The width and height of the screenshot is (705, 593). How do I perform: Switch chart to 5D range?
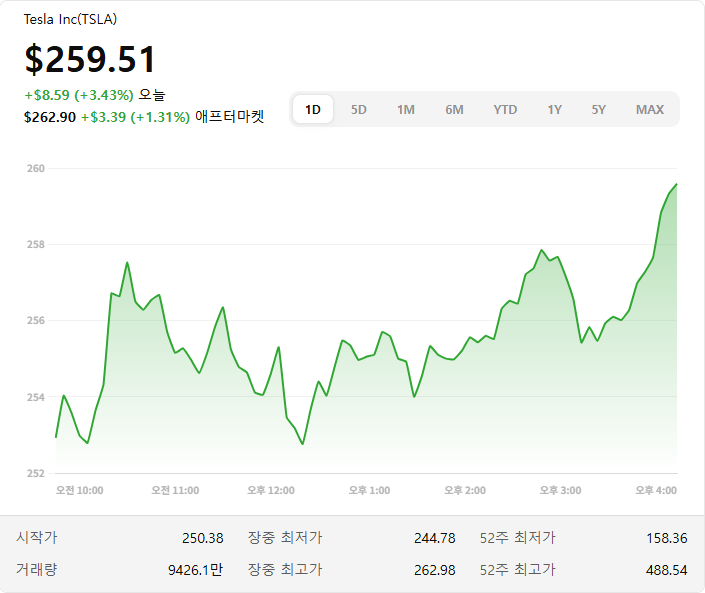coord(359,109)
